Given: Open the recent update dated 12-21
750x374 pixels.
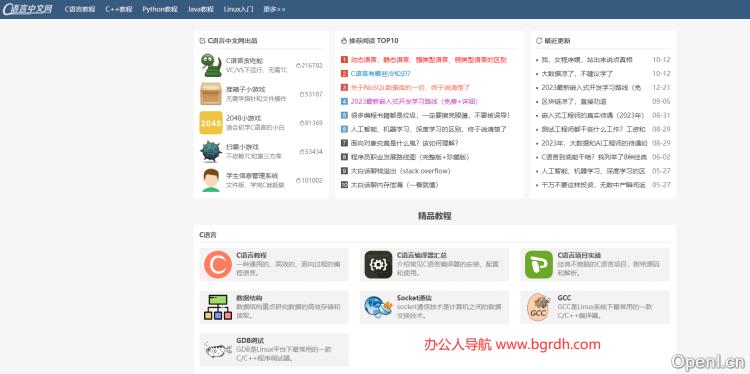Looking at the screenshot, I should click(x=591, y=88).
